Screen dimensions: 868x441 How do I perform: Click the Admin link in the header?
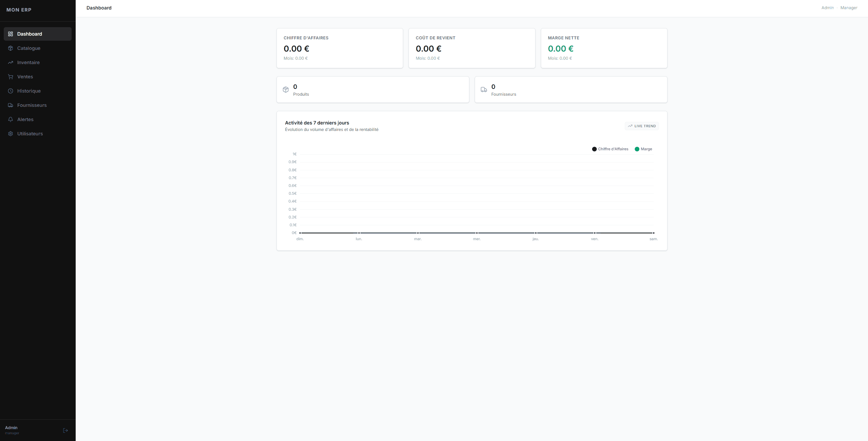tap(828, 7)
